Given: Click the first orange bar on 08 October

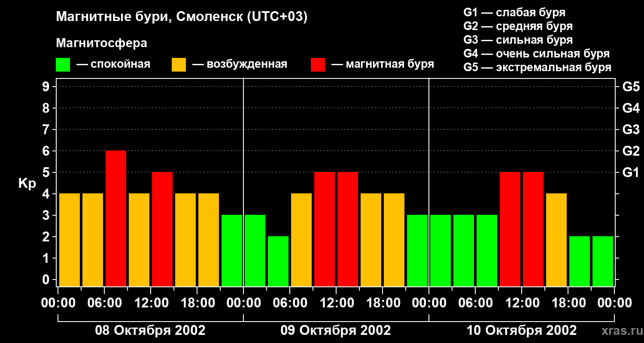Looking at the screenshot, I should [70, 240].
